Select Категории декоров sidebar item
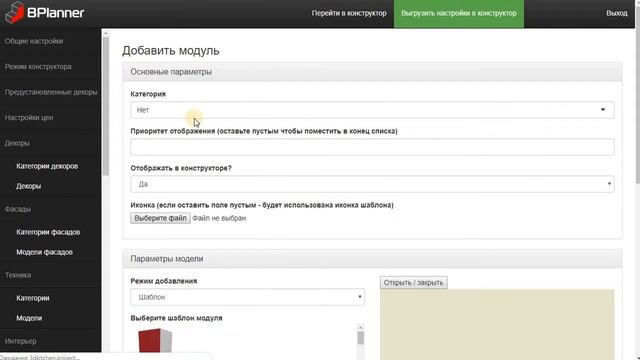 [x=47, y=166]
